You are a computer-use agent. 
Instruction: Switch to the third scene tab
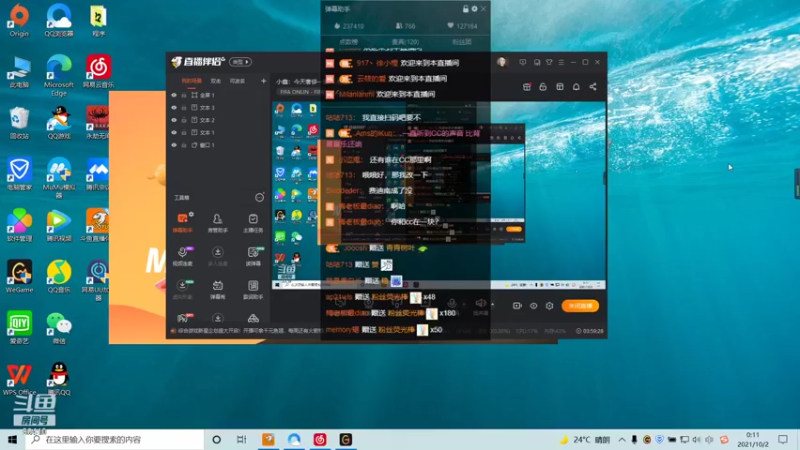pos(237,81)
